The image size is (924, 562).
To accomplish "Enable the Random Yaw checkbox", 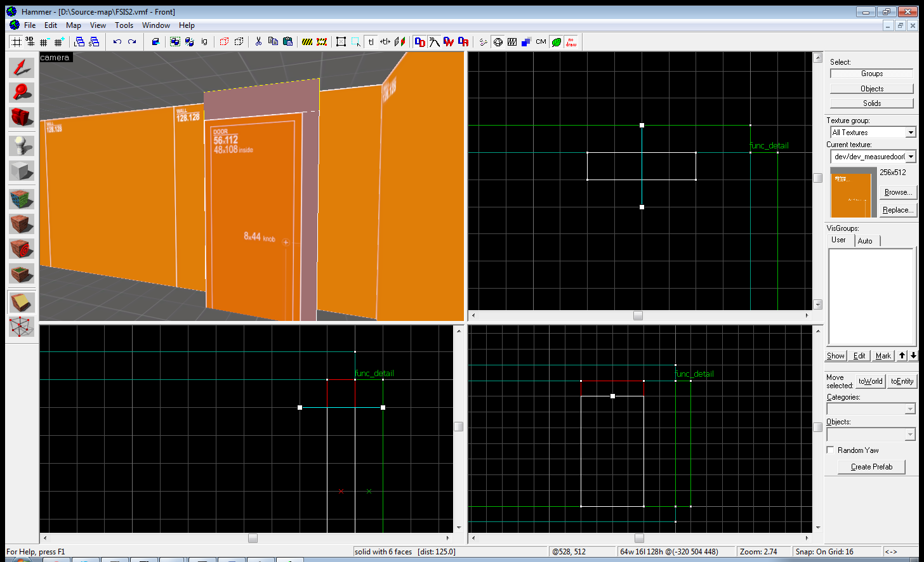I will click(x=830, y=450).
